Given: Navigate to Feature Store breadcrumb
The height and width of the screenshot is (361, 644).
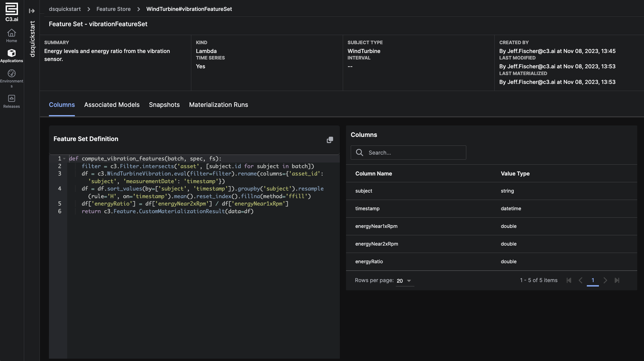Looking at the screenshot, I should [x=113, y=9].
